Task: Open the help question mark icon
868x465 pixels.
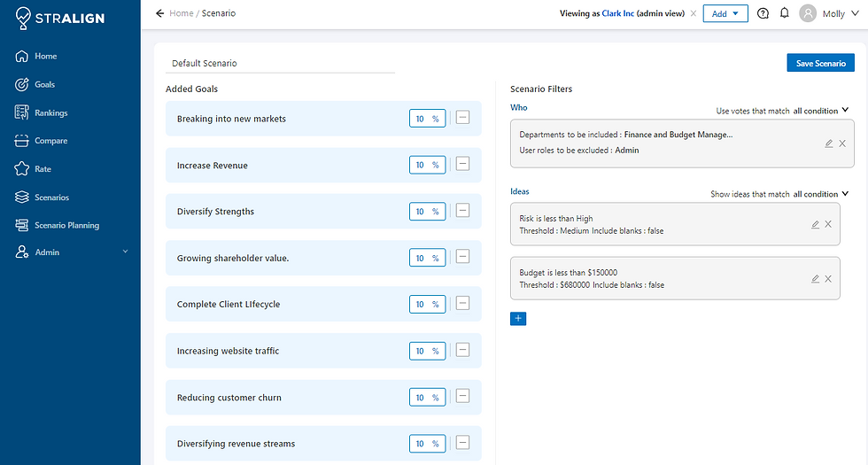Action: point(763,13)
